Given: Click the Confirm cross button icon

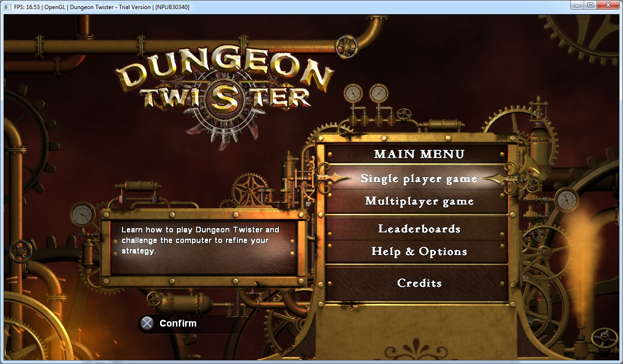Looking at the screenshot, I should [148, 323].
